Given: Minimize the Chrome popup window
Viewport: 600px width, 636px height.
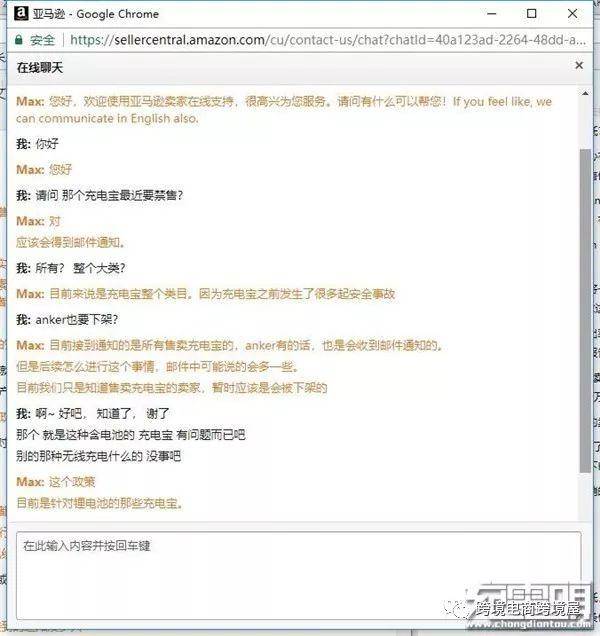Looking at the screenshot, I should [x=492, y=14].
